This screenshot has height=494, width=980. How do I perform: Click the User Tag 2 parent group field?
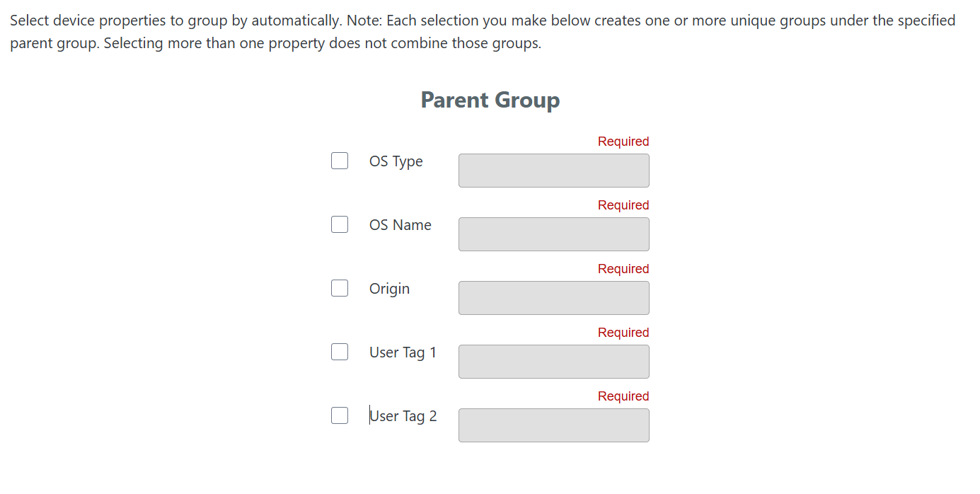tap(553, 425)
